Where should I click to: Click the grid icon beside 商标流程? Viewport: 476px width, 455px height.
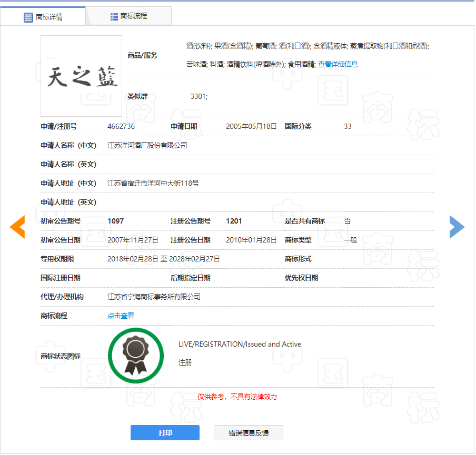click(114, 16)
